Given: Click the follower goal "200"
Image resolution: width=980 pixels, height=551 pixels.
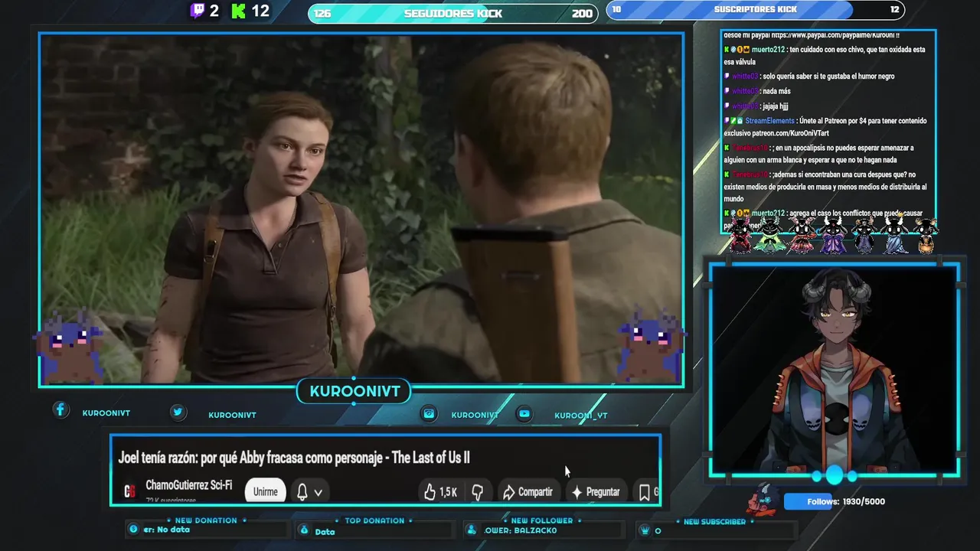Looking at the screenshot, I should 582,14.
